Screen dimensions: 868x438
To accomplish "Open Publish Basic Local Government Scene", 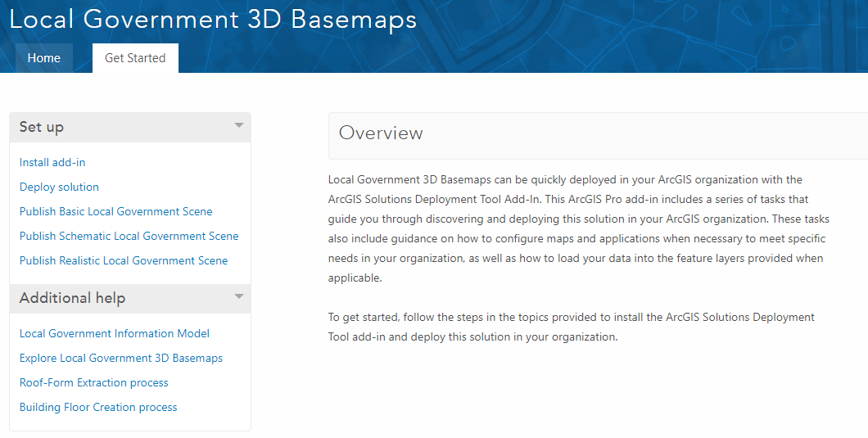I will [115, 211].
